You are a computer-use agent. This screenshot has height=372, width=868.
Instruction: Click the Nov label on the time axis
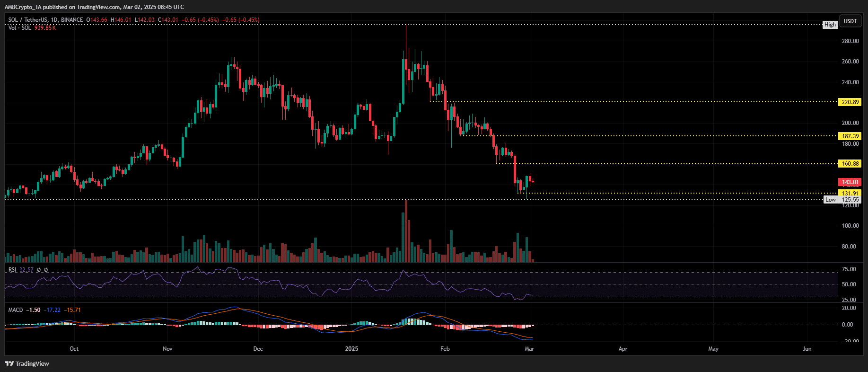[x=167, y=349]
